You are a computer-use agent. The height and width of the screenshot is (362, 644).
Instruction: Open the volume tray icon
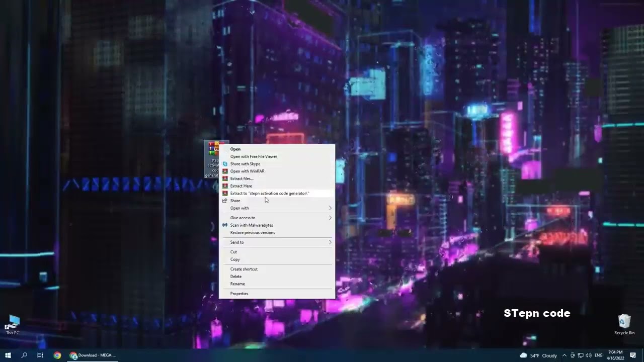[589, 355]
